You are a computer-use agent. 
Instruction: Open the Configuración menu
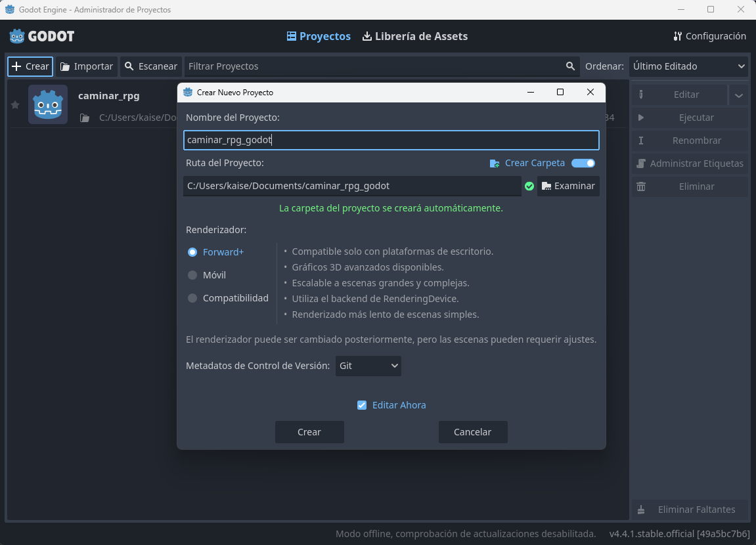pyautogui.click(x=710, y=36)
